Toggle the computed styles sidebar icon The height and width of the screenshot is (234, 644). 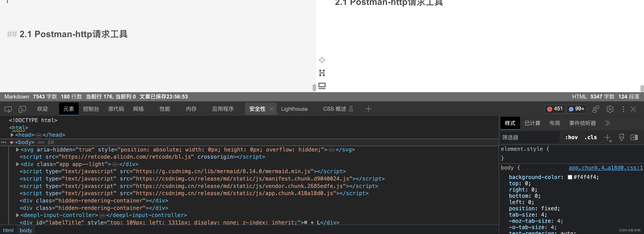tap(634, 137)
